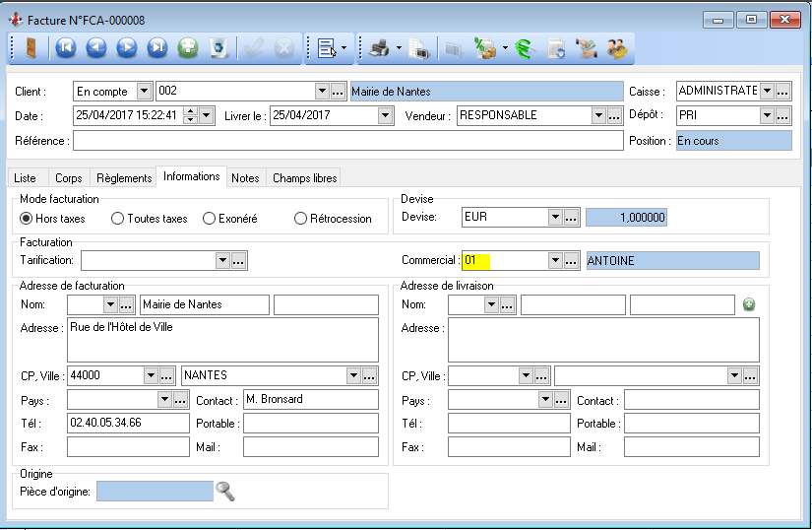Click into the Référence text field
The width and height of the screenshot is (812, 530).
(346, 141)
